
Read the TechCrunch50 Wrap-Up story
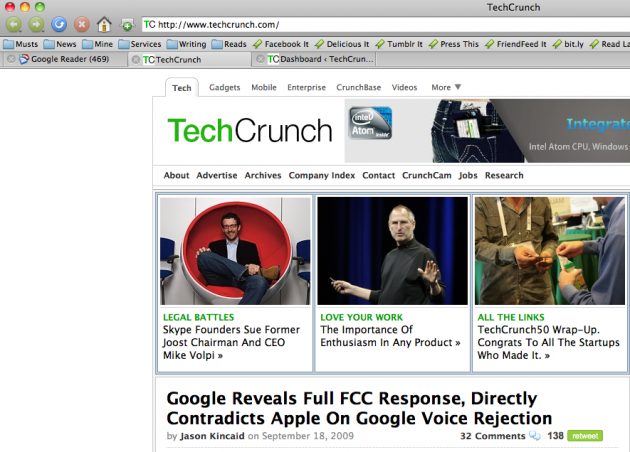[x=548, y=342]
